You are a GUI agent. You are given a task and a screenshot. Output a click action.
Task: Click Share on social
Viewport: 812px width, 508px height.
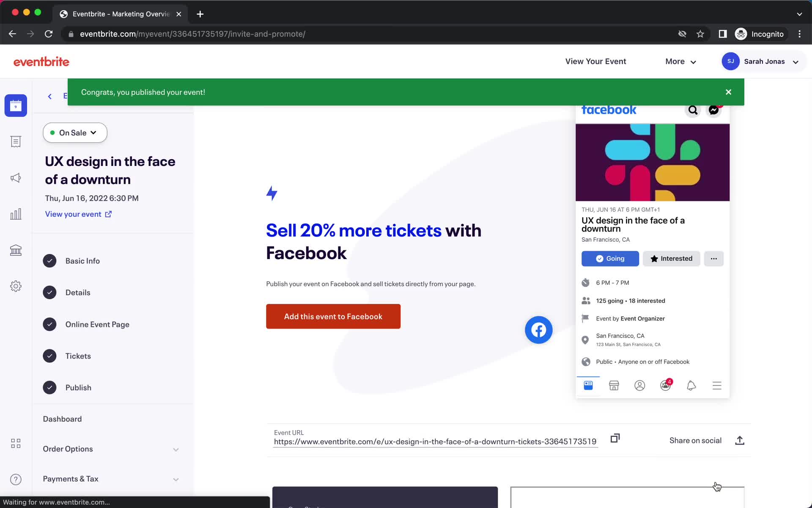695,441
